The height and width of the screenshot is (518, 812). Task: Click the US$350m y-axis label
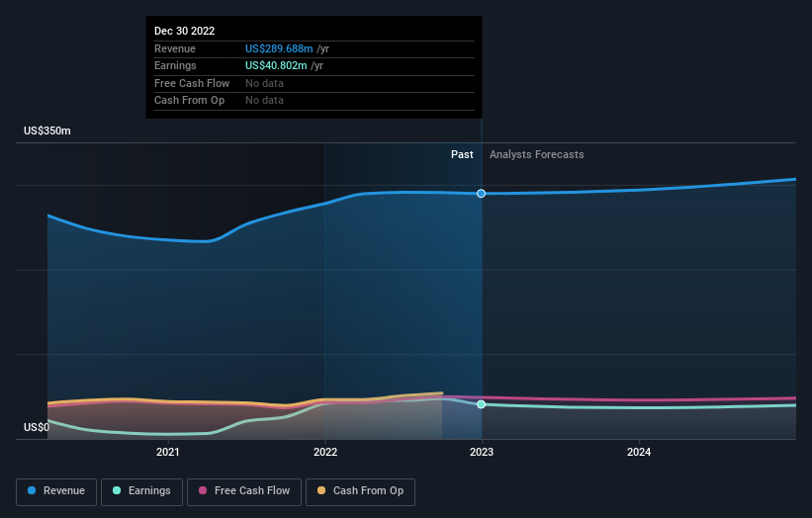click(x=47, y=130)
